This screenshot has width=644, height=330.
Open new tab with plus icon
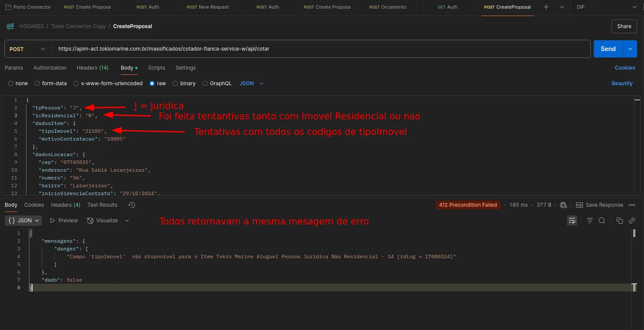coord(546,7)
